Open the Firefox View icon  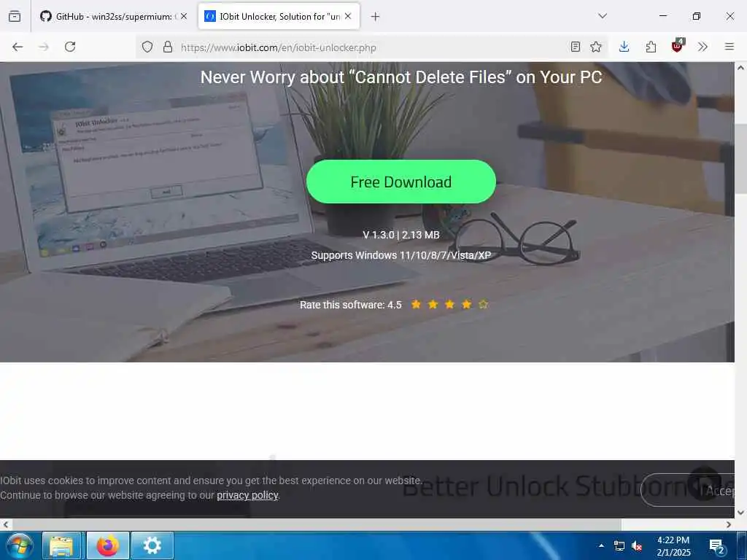tap(15, 16)
